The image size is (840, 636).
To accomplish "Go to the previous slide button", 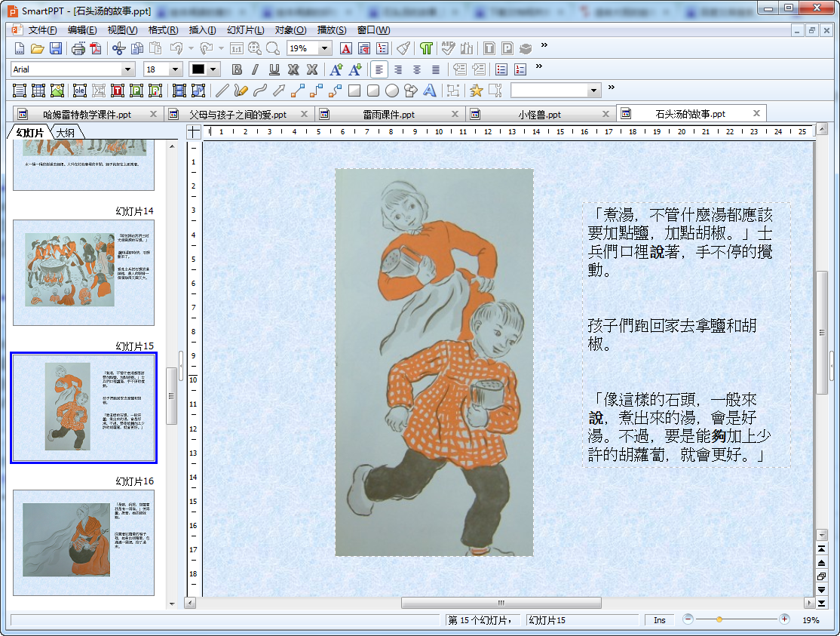I will click(x=821, y=563).
